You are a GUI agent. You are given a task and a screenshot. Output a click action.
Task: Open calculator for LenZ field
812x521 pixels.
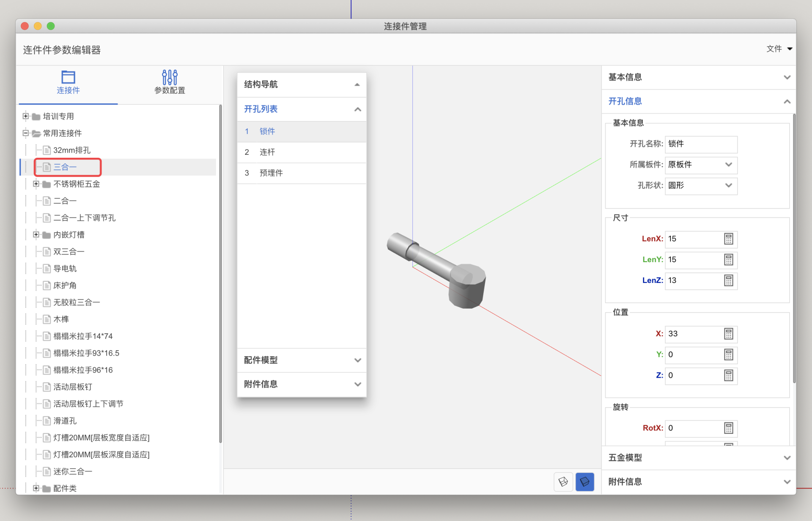[728, 280]
